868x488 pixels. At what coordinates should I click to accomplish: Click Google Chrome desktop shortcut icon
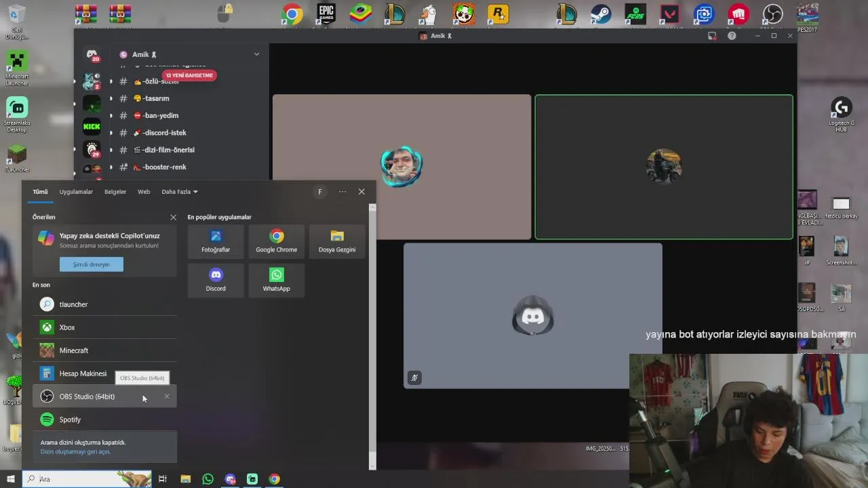point(292,15)
